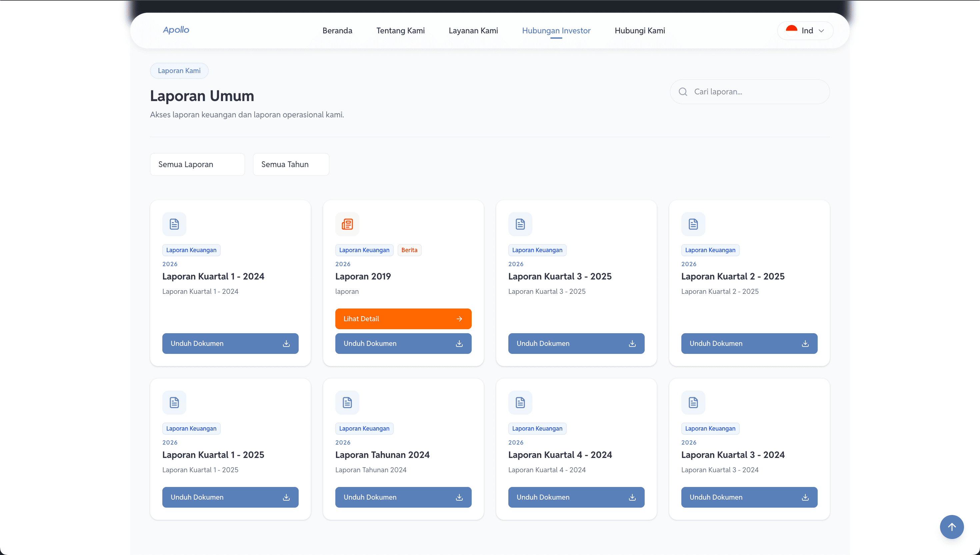
Task: Click the Laporan Tahunan 2024 title
Action: point(382,455)
